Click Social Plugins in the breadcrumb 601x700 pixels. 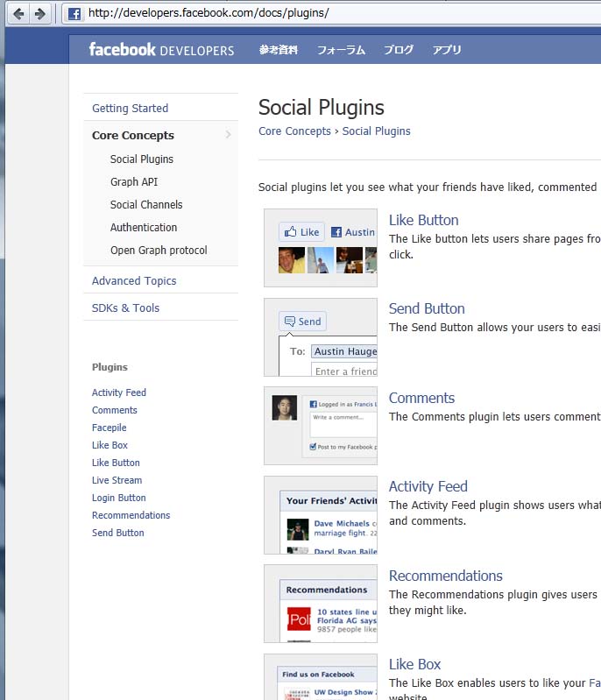click(376, 131)
